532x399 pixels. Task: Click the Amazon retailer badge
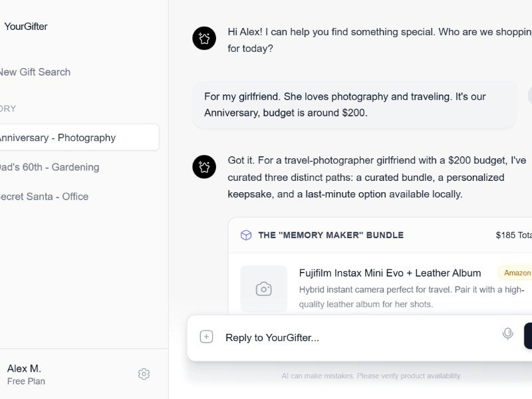[517, 273]
